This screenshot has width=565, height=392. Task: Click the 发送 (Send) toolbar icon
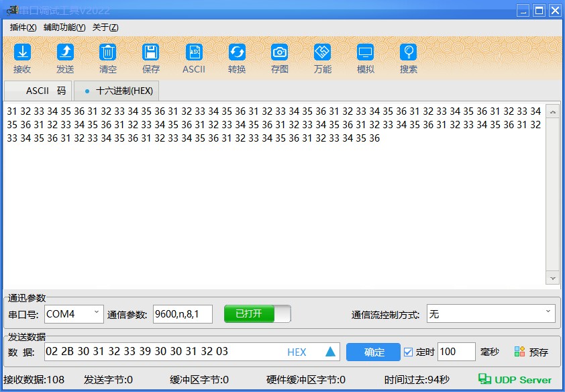(65, 52)
